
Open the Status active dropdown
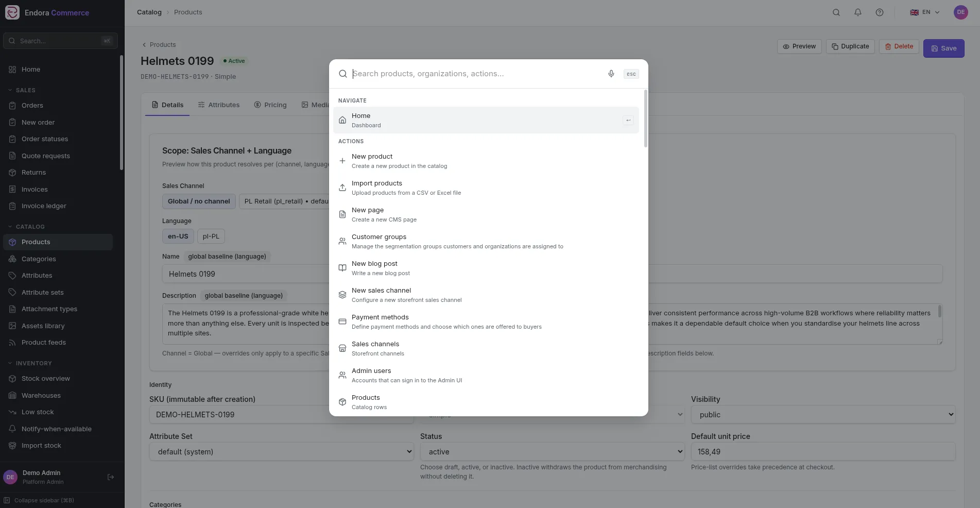pos(552,452)
